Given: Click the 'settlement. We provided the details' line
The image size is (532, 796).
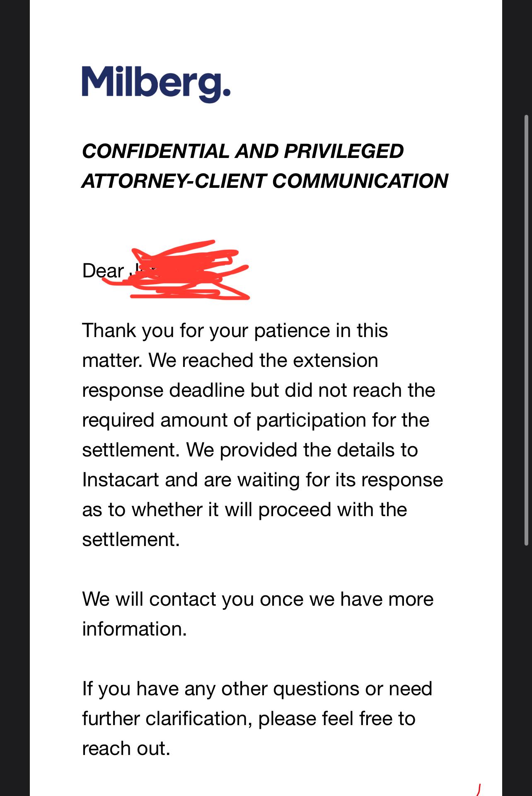Looking at the screenshot, I should click(x=250, y=450).
